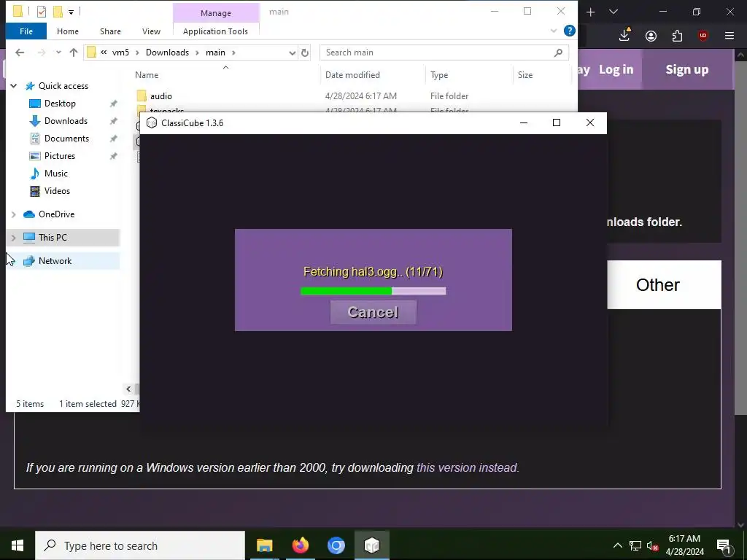Collapse the Quick access tree node

point(14,86)
